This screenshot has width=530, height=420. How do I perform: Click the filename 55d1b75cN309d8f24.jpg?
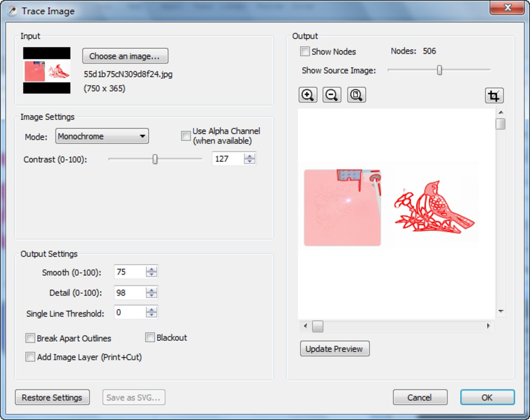pos(128,74)
